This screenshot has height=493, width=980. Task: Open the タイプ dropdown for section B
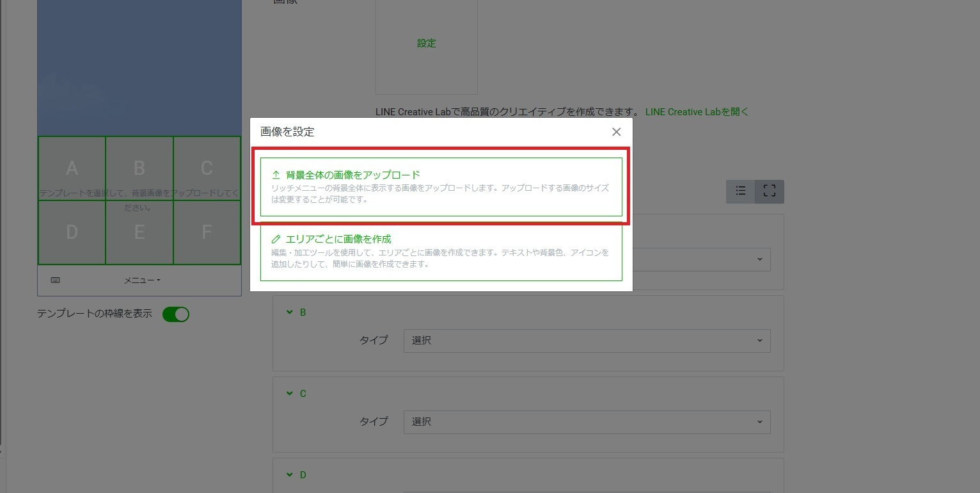(x=587, y=341)
